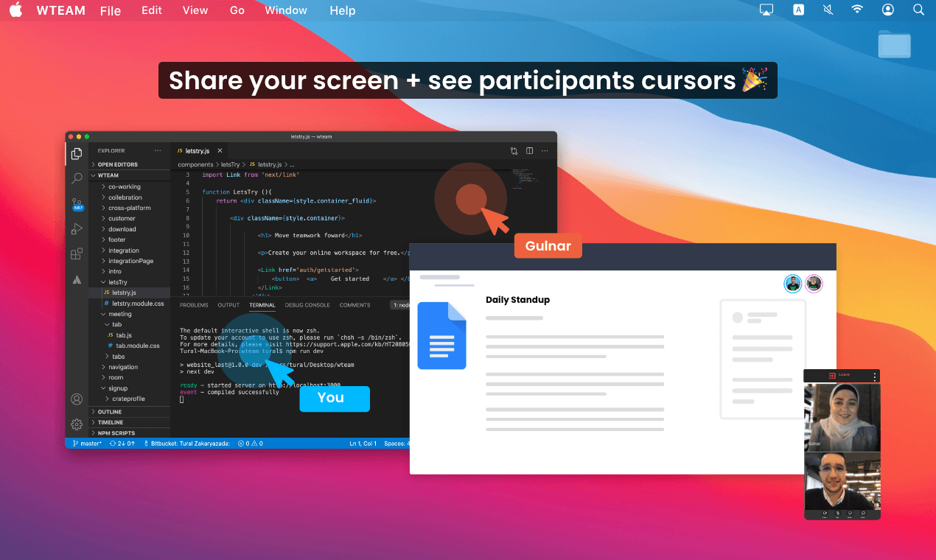Click the Manage gear icon in activity bar
Screen dimensions: 936x560
[77, 424]
